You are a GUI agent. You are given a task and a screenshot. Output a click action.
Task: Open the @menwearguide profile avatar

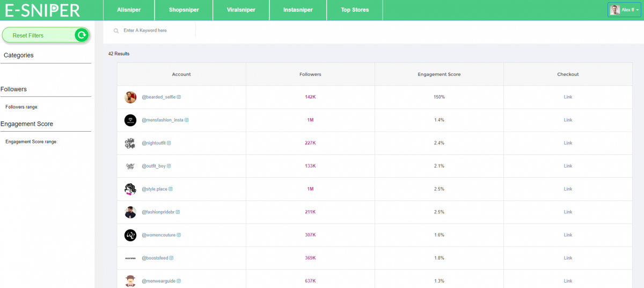tap(130, 281)
